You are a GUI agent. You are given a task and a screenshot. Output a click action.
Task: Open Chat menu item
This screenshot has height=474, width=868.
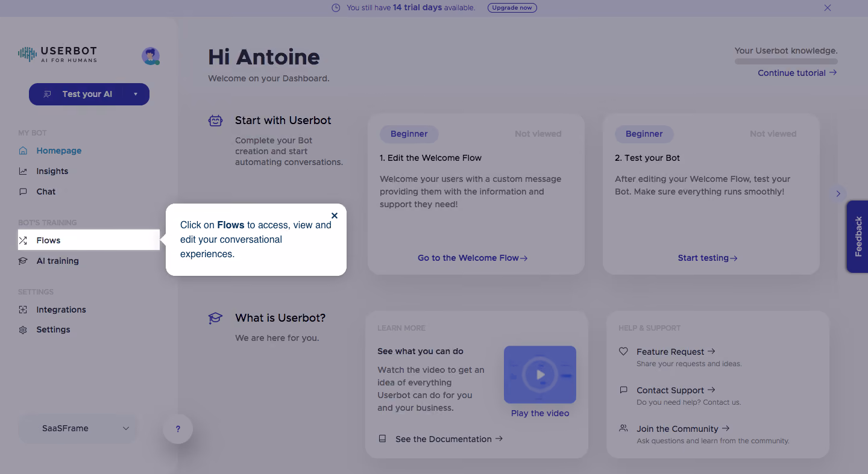(46, 192)
